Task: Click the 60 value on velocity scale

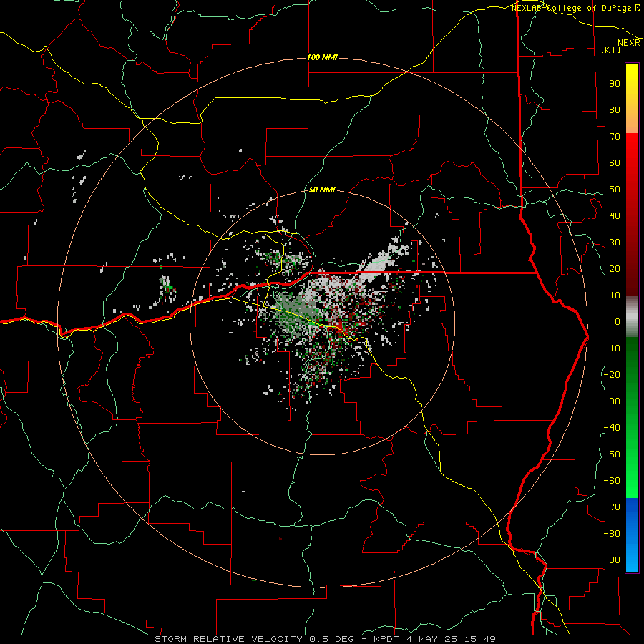Action: tap(615, 162)
